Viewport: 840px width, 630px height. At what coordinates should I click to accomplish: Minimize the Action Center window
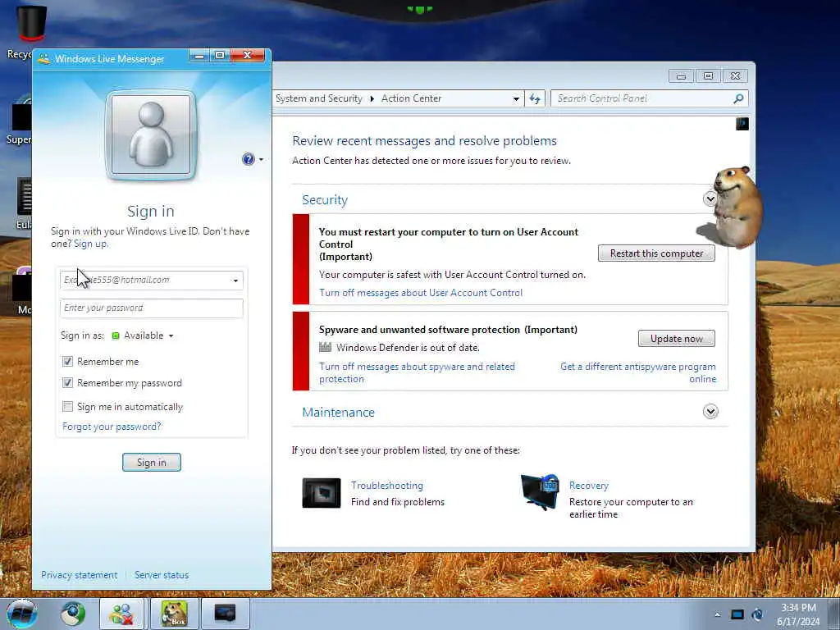click(681, 76)
